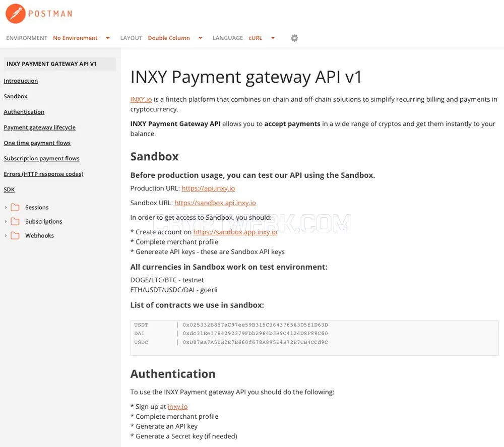Open Payment gateway lifecycle link

(x=39, y=127)
